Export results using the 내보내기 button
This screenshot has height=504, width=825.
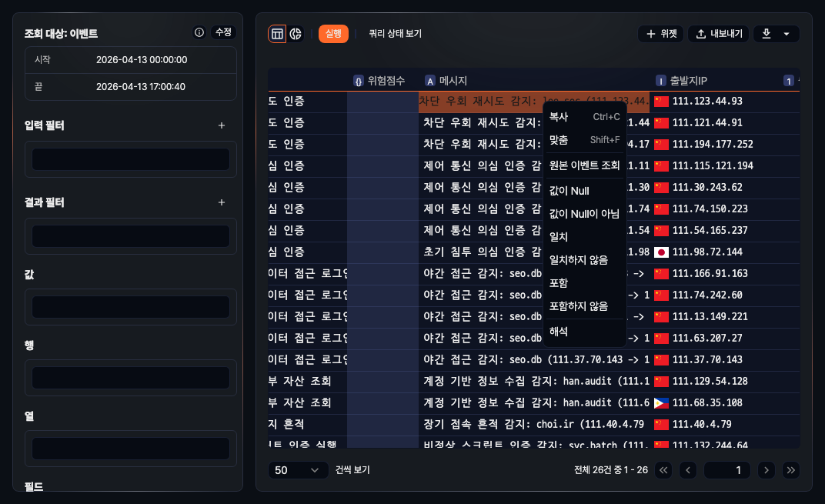coord(718,33)
